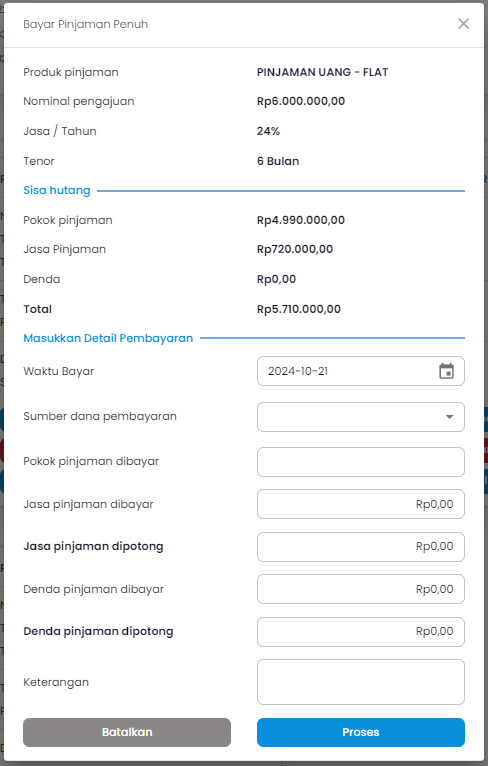The height and width of the screenshot is (766, 488).
Task: Focus the Denda pinjaman dibayar field
Action: (x=361, y=589)
